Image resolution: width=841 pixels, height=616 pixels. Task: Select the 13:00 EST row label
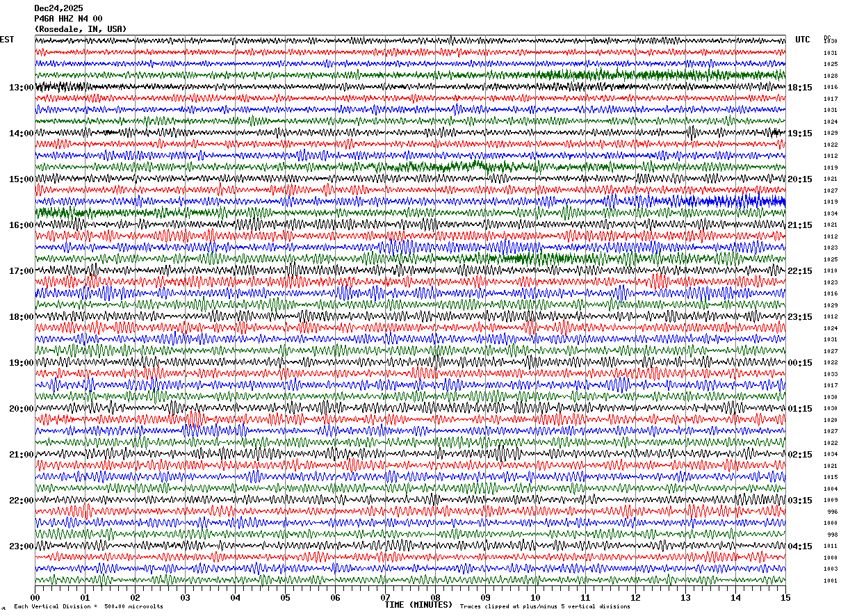pyautogui.click(x=22, y=88)
